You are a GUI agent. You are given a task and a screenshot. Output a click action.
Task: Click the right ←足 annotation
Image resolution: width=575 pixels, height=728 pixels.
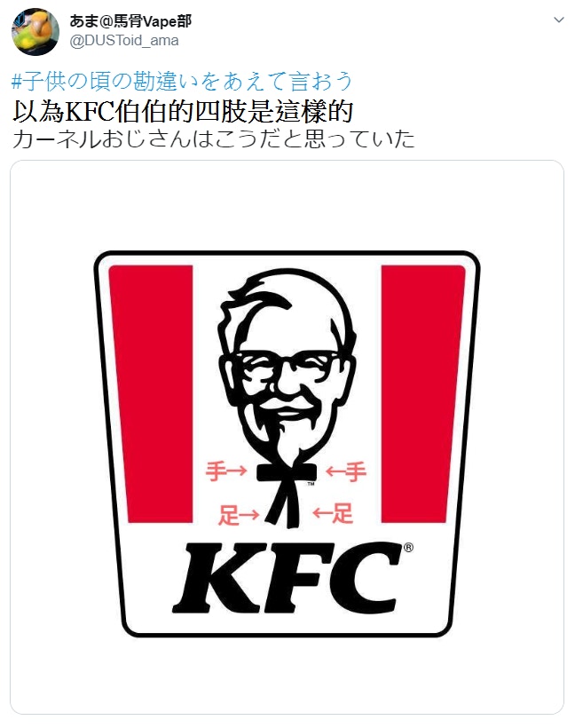tap(333, 513)
